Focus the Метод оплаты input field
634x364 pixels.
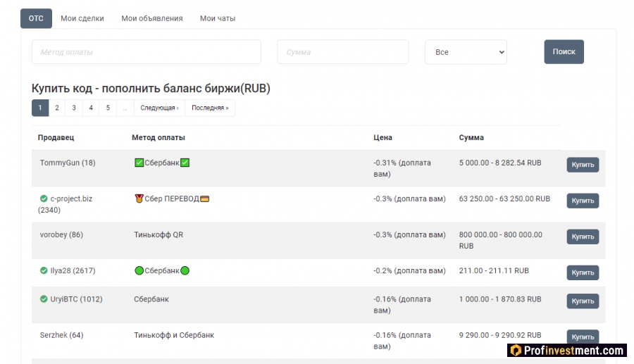coord(147,51)
